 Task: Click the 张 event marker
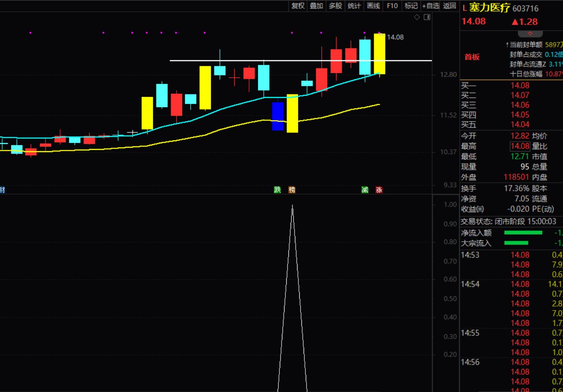[x=379, y=190]
